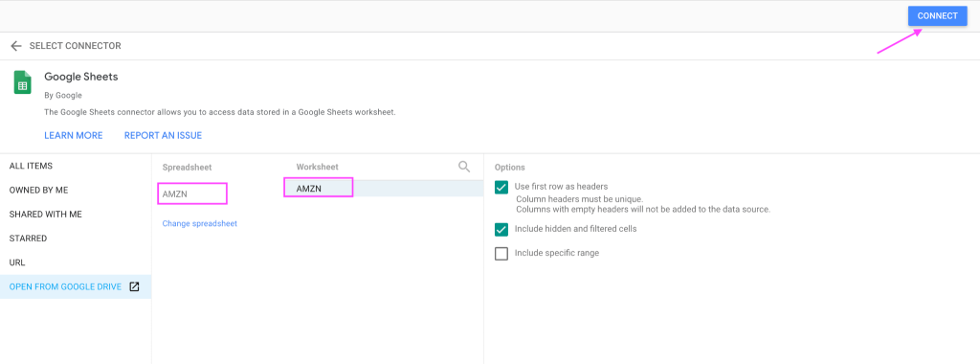Click the Worksheet column heading
980x364 pixels.
(317, 167)
